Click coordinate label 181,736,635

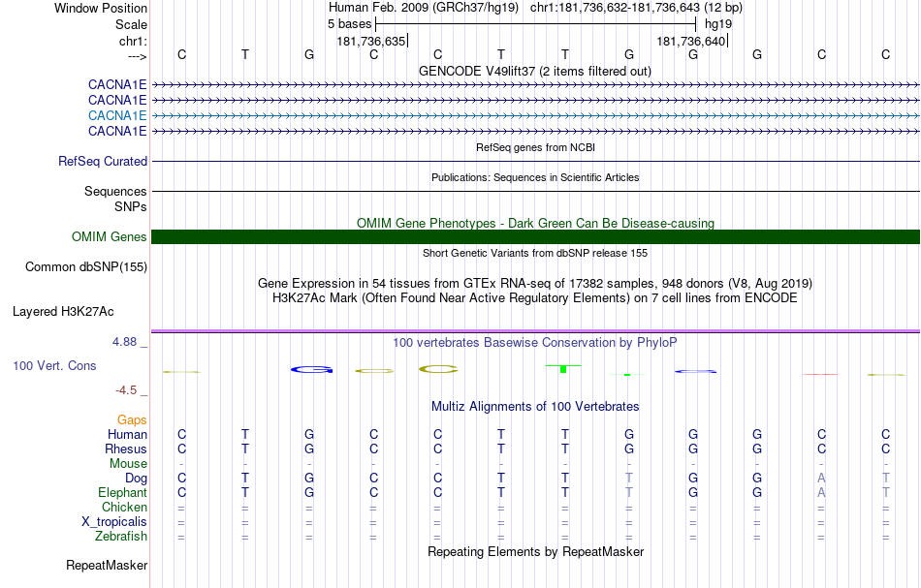(x=371, y=41)
